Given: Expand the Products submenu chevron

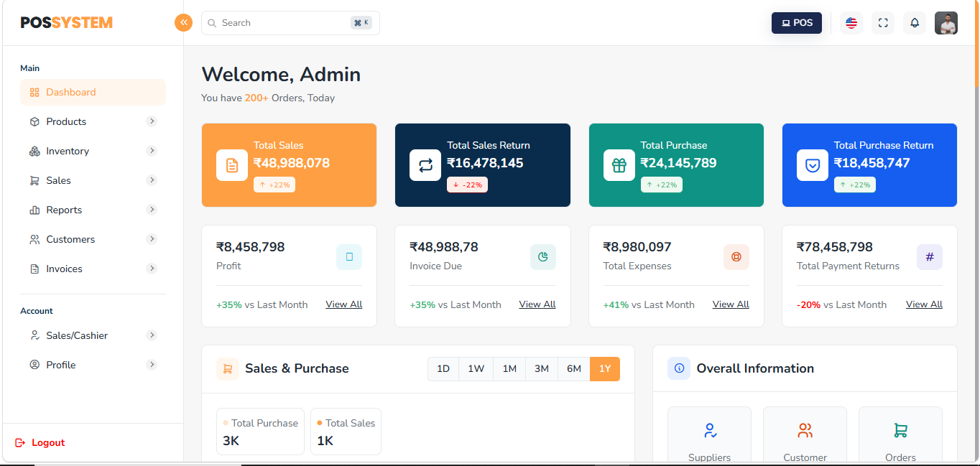Looking at the screenshot, I should tap(152, 121).
